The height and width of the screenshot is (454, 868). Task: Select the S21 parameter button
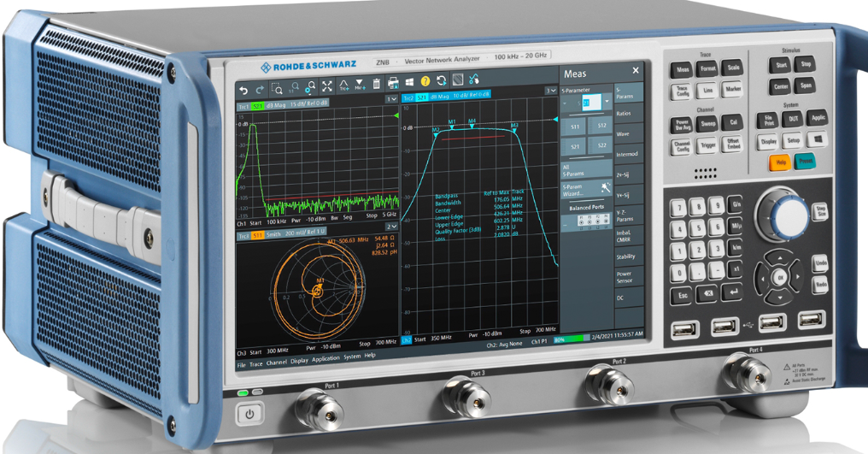tap(574, 147)
